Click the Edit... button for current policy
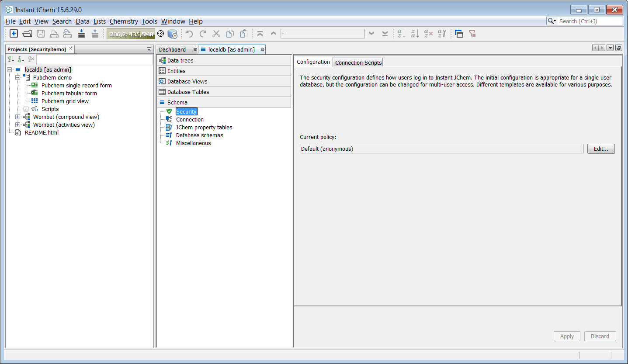 [x=601, y=149]
